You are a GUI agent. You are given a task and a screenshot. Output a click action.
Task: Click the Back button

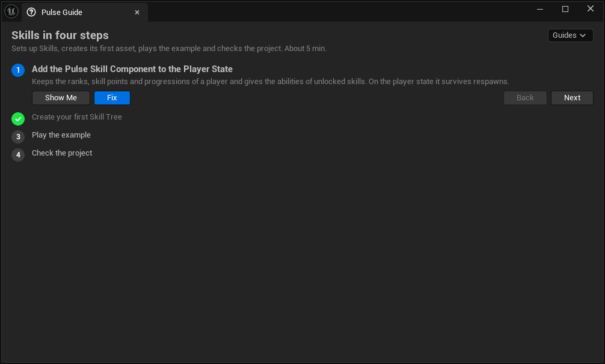525,98
